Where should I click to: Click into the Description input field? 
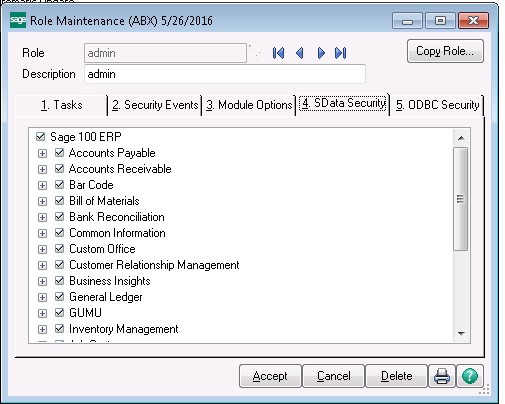(x=225, y=74)
